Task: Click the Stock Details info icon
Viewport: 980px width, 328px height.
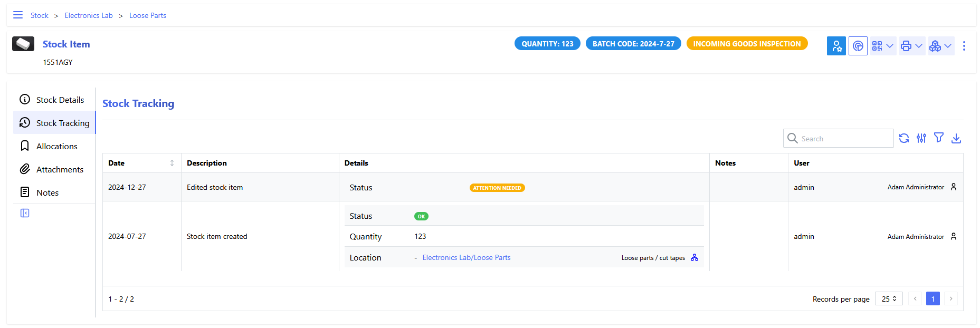Action: coord(25,99)
